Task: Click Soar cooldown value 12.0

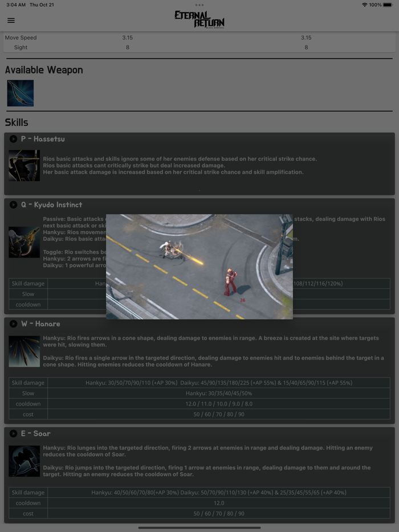Action: coord(219,503)
